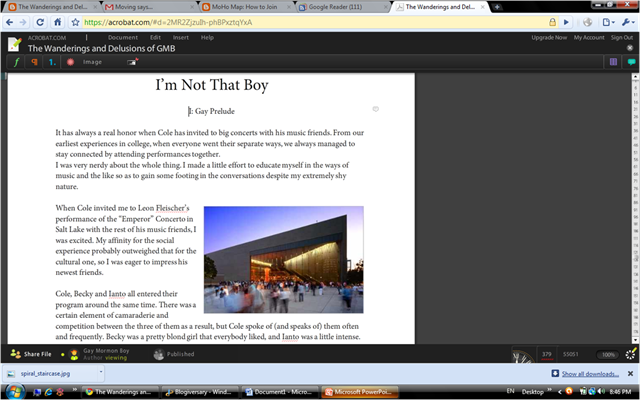The width and height of the screenshot is (640, 400).
Task: Click Show all downloads link
Action: pyautogui.click(x=590, y=374)
